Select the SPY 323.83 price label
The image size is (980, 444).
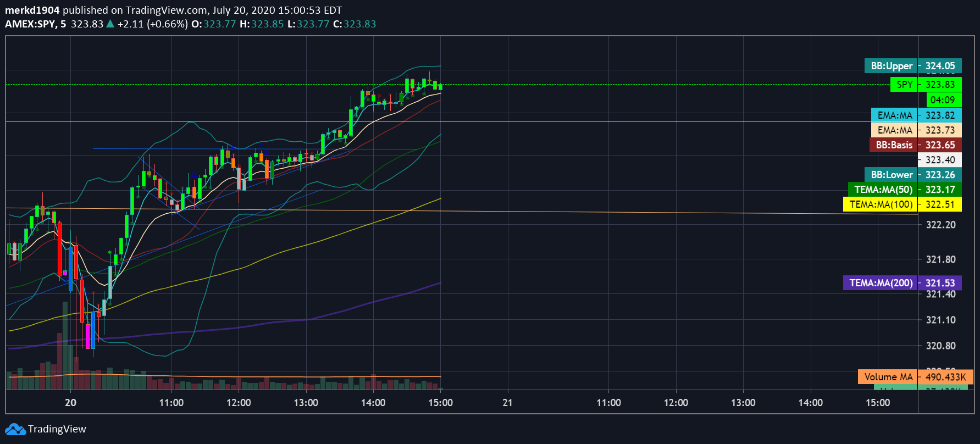[x=926, y=85]
